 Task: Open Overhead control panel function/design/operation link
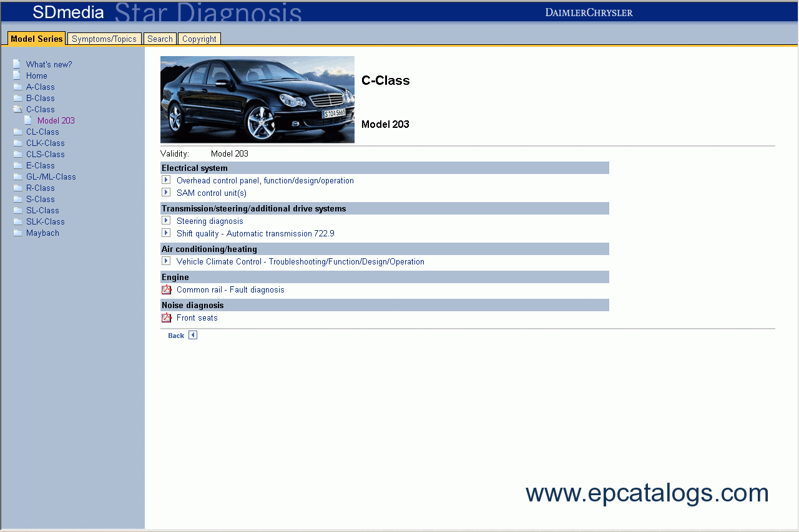point(265,181)
